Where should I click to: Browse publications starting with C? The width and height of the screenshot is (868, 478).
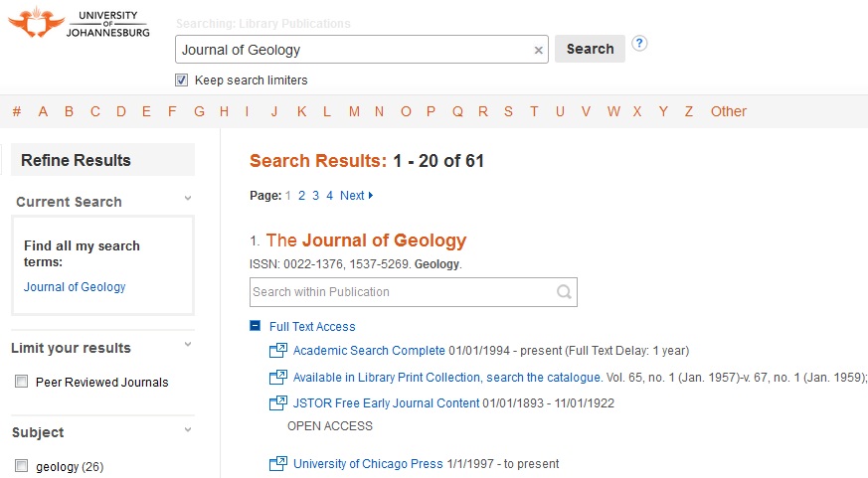[x=95, y=111]
